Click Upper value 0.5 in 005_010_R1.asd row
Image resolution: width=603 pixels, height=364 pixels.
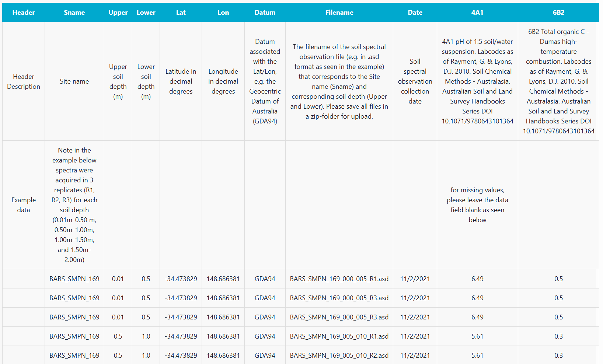tap(118, 336)
